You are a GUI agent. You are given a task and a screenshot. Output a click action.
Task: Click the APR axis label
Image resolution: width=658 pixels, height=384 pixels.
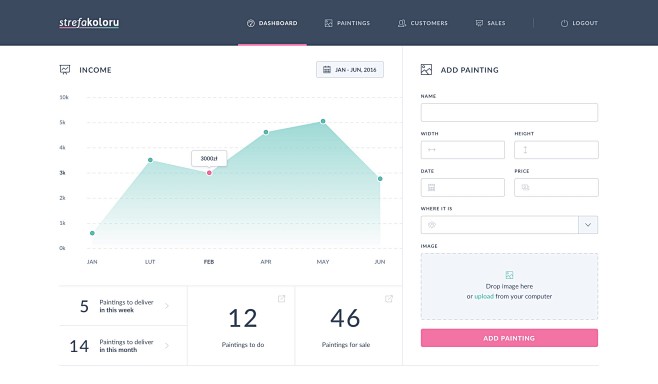266,262
